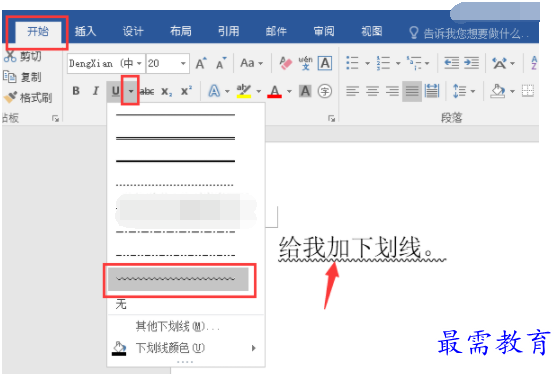
Task: Toggle the underline U button
Action: pos(115,91)
